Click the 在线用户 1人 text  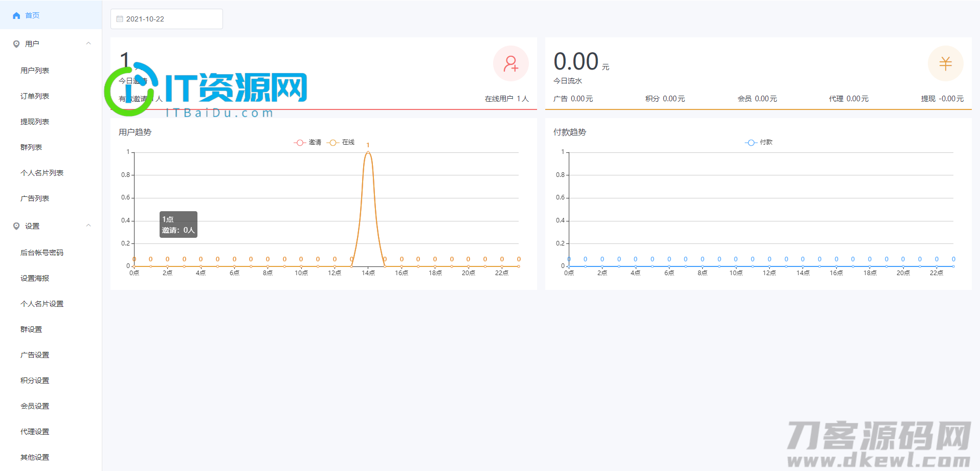click(506, 99)
